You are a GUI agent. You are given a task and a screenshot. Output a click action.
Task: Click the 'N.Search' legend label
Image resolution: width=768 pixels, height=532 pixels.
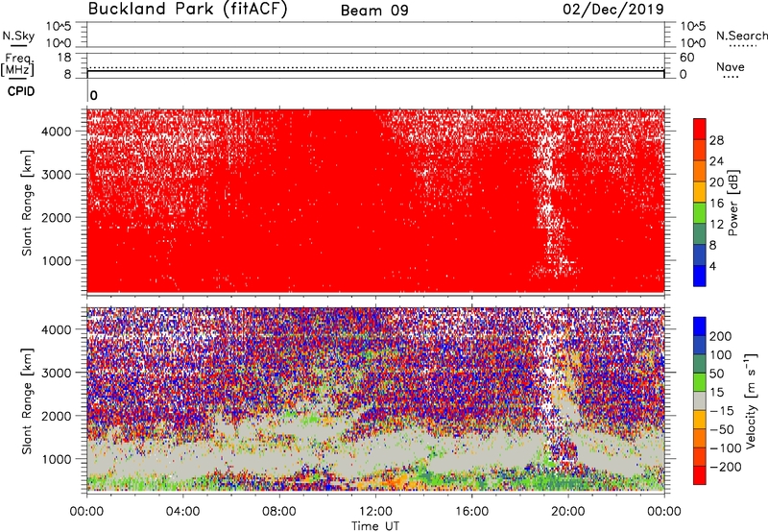point(742,36)
